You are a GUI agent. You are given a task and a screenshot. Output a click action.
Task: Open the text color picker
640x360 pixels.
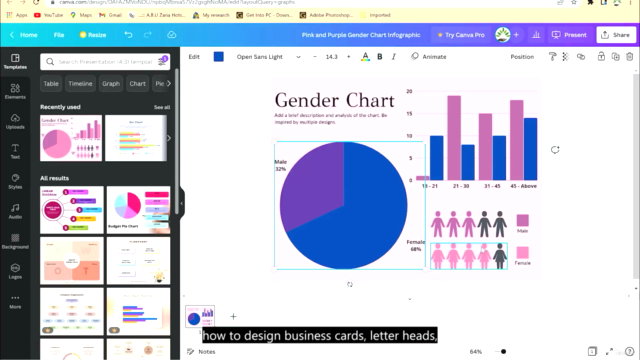(365, 57)
